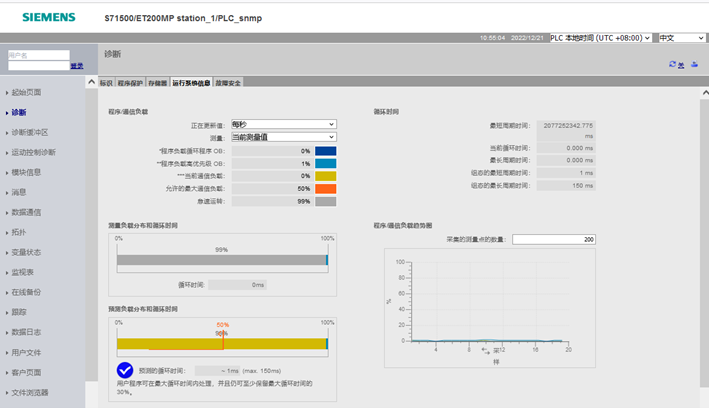
Task: Open 监视表 in the sidebar
Action: (x=23, y=272)
